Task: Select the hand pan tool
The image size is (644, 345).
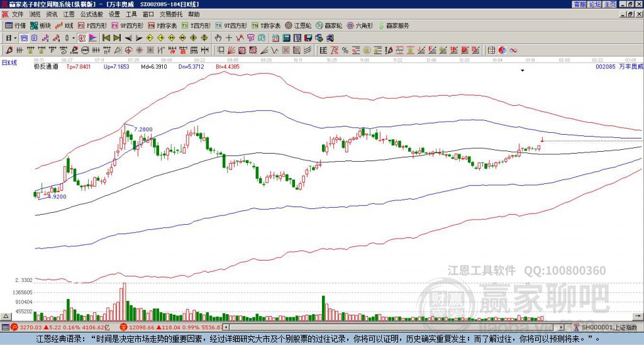Action: coord(218,38)
